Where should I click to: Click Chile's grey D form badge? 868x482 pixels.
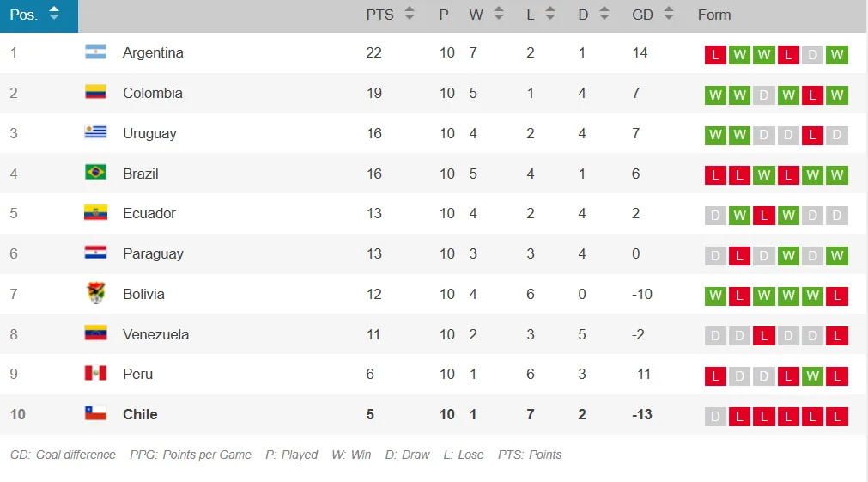714,417
